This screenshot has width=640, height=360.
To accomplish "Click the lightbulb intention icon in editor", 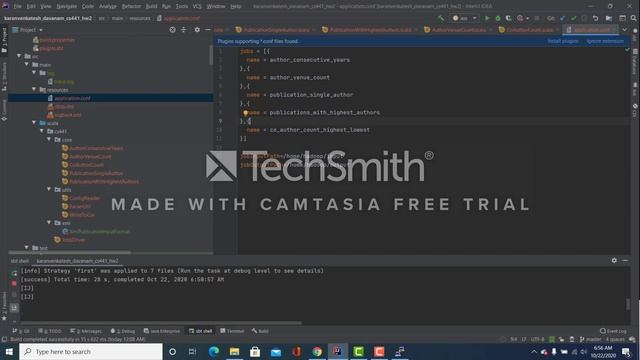I will [x=245, y=113].
